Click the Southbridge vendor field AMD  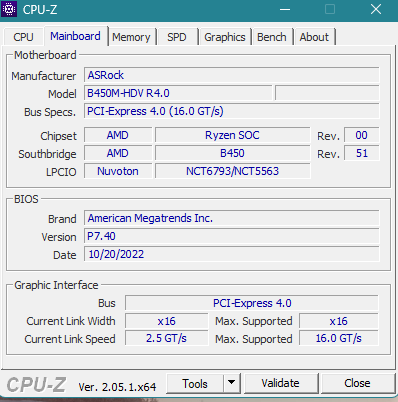(x=118, y=153)
